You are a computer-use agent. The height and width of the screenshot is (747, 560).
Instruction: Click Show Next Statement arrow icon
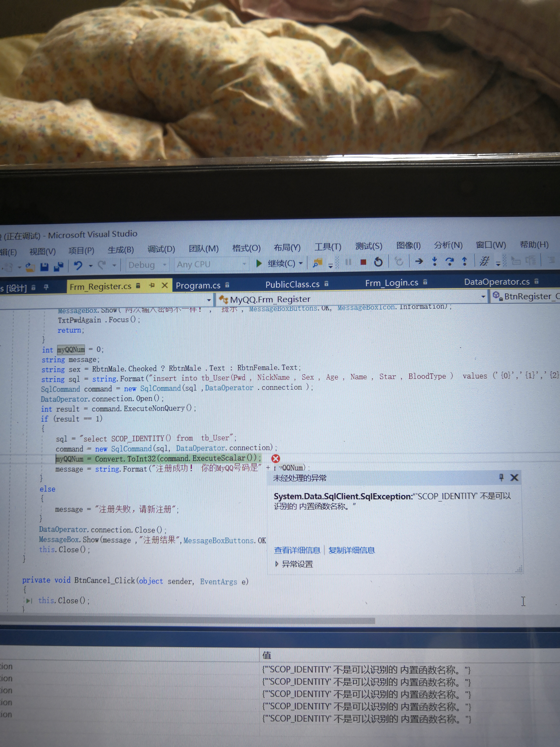click(x=419, y=261)
